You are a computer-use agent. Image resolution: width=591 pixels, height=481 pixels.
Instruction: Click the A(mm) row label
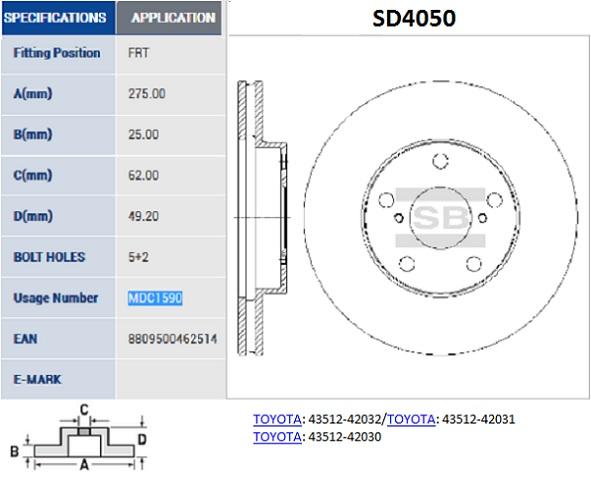(x=33, y=93)
